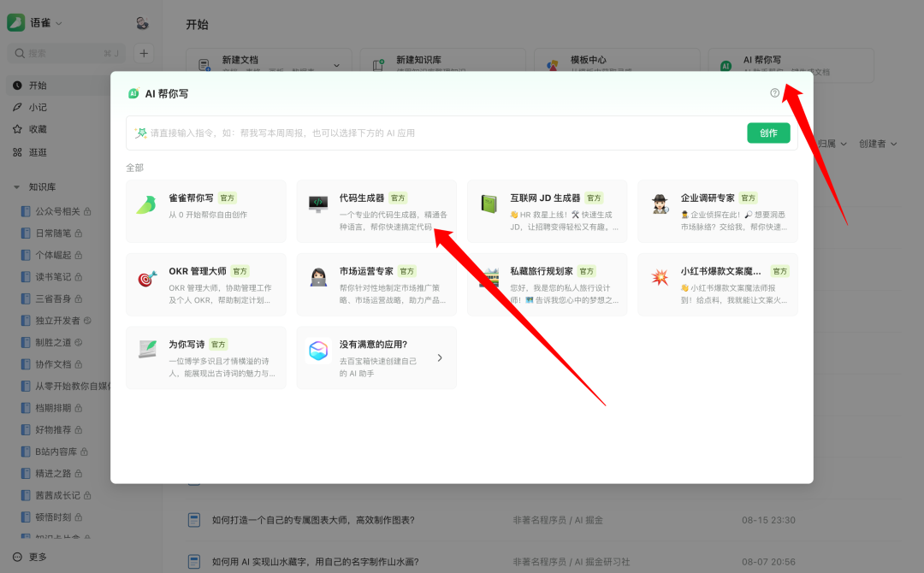Click the 日常随笔 book icon

point(26,233)
